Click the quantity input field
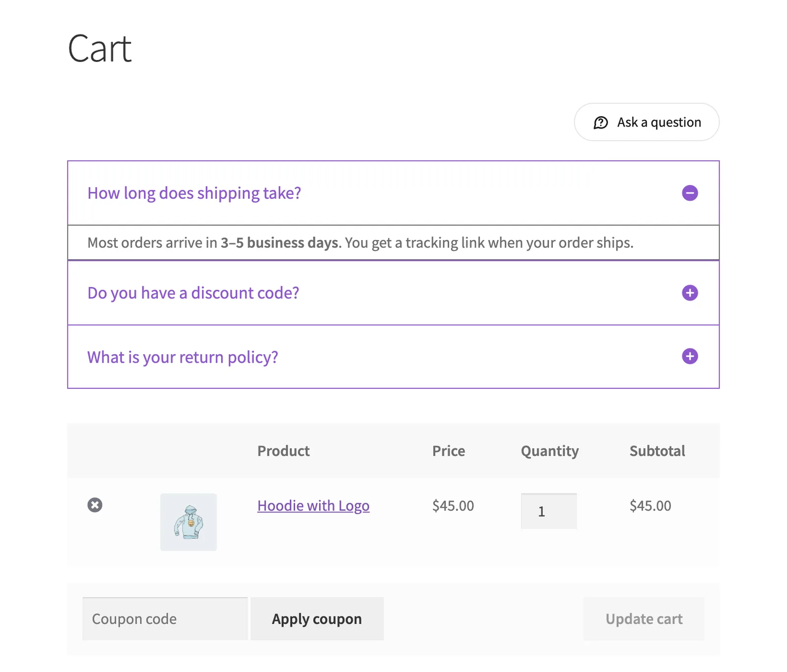Image resolution: width=787 pixels, height=672 pixels. pos(549,511)
